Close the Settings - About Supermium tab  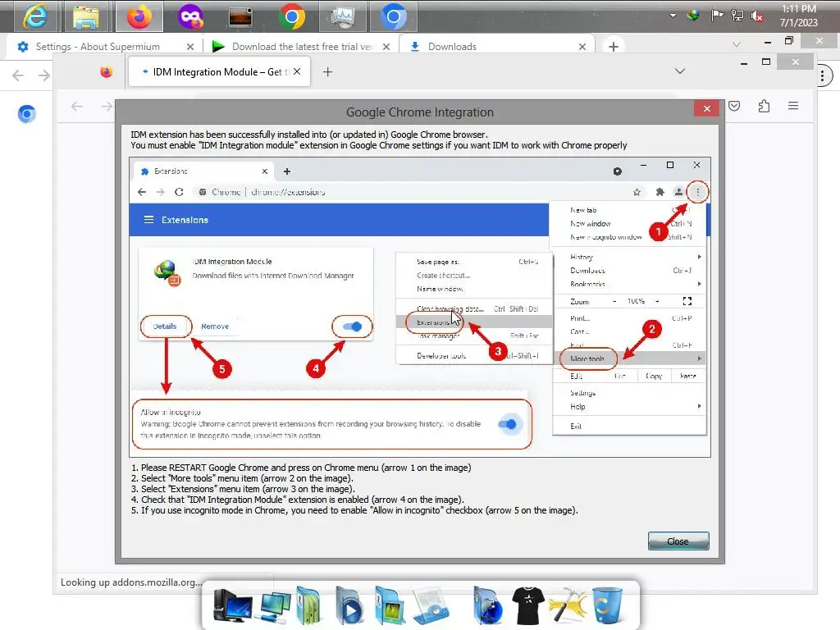[x=190, y=47]
